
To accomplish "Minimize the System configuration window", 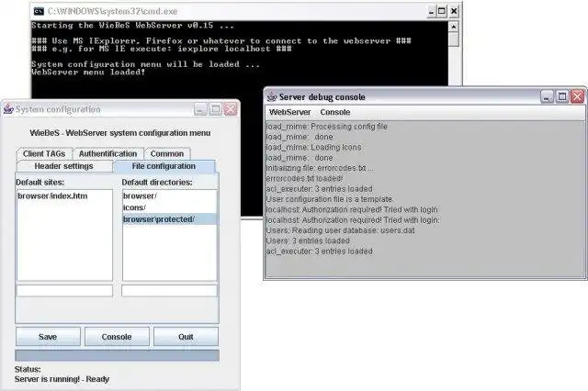I will tap(200, 109).
